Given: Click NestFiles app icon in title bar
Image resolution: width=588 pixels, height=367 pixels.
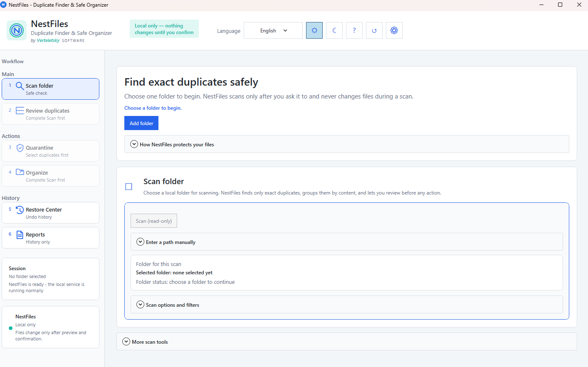Looking at the screenshot, I should (4, 5).
